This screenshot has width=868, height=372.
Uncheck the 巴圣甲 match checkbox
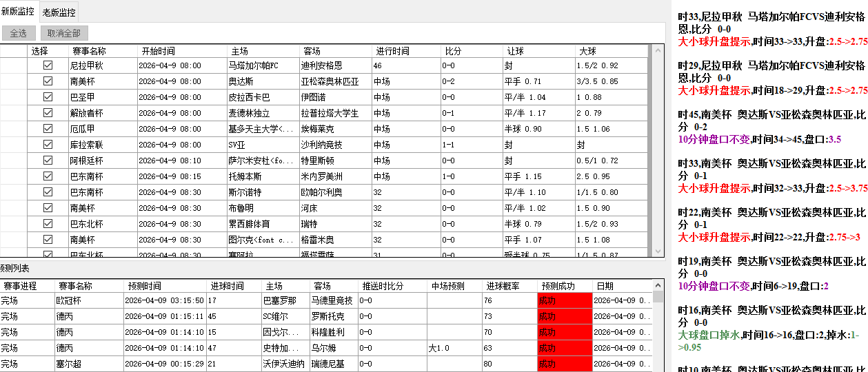pos(48,97)
